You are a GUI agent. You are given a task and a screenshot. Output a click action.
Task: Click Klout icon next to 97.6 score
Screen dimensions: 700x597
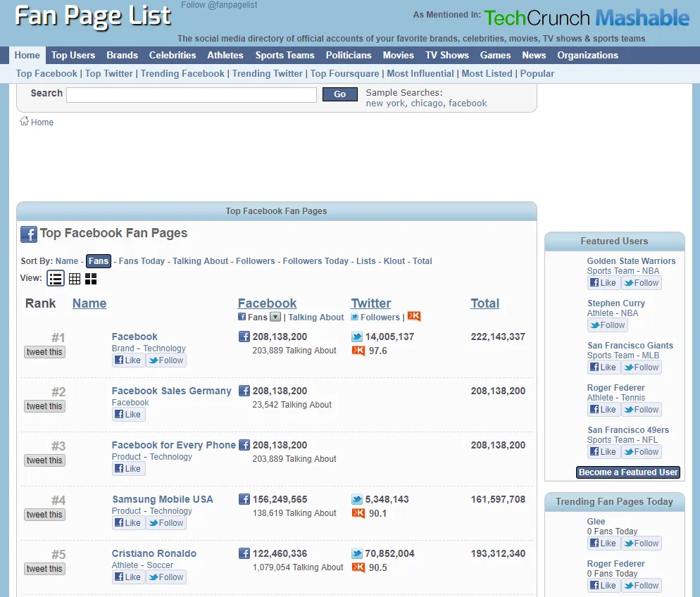[358, 351]
